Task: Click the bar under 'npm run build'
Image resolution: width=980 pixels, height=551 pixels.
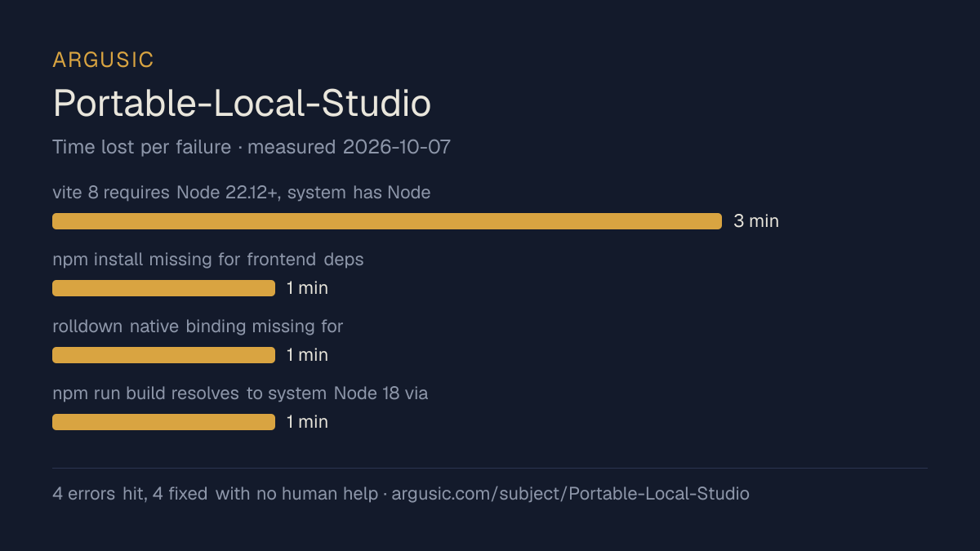Action: click(x=163, y=422)
